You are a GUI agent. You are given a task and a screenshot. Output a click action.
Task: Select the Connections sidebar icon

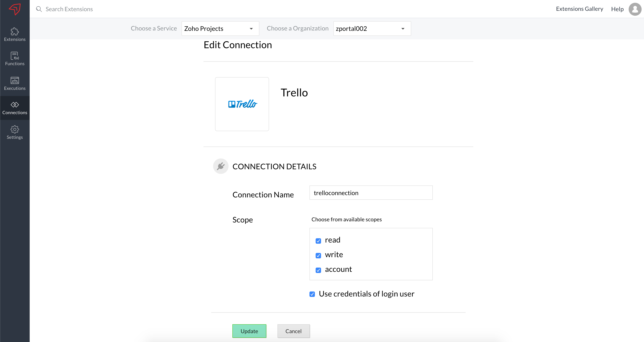pos(15,104)
